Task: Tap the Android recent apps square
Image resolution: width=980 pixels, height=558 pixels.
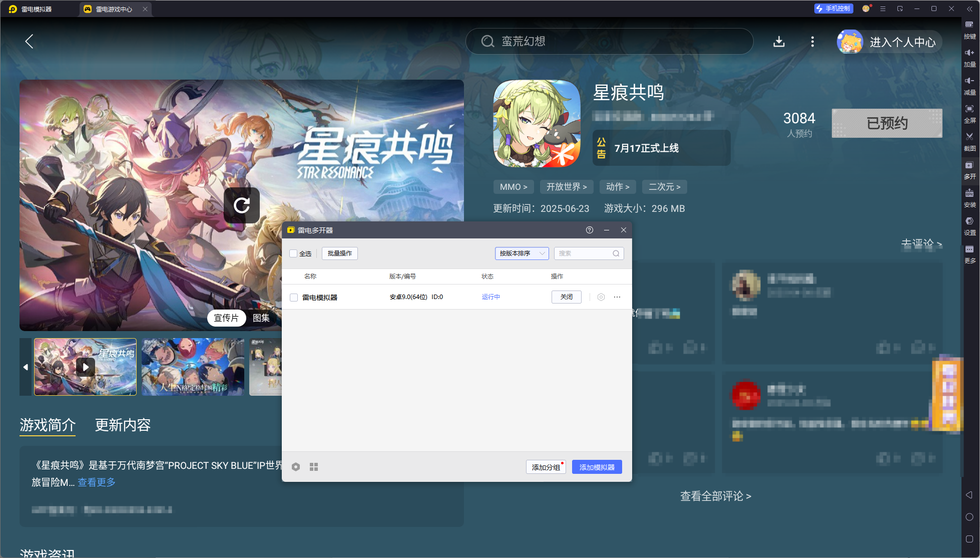Action: click(969, 539)
